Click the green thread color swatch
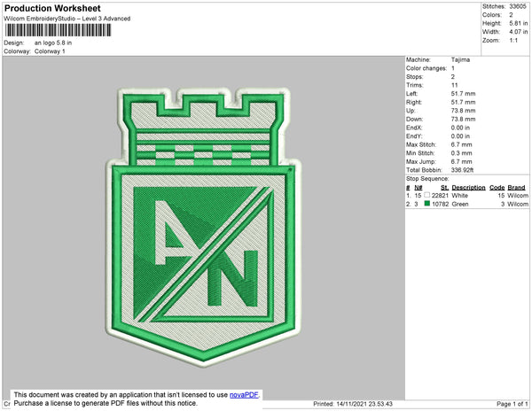 (426, 204)
